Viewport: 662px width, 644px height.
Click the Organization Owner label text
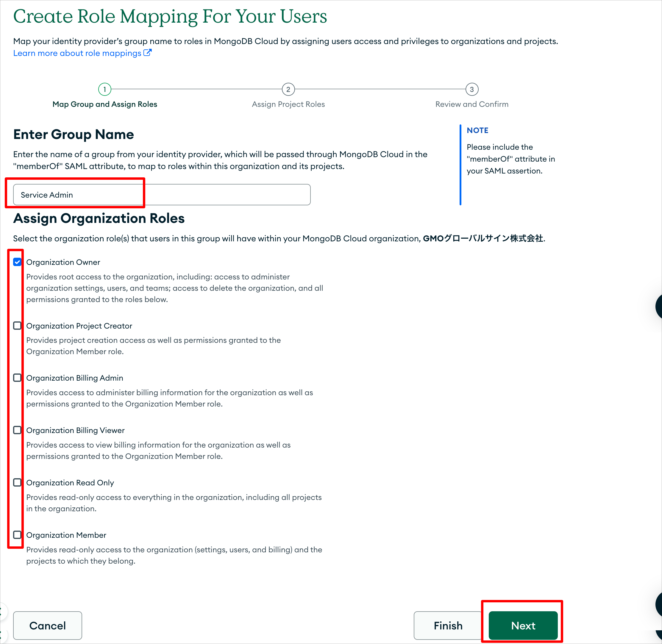click(x=63, y=262)
